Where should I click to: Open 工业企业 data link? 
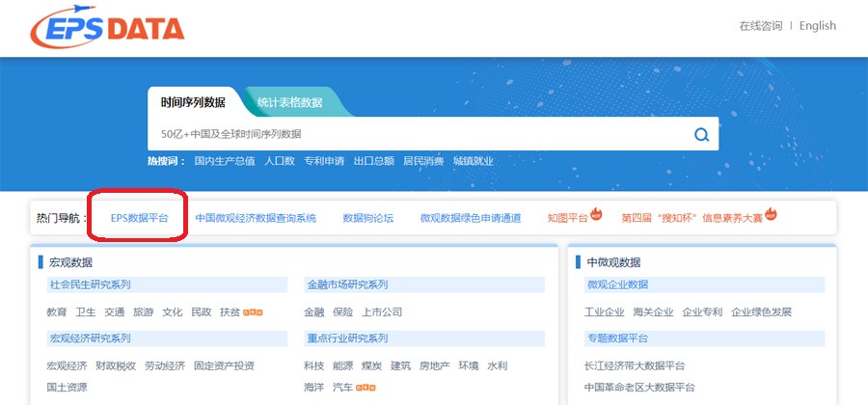coord(605,312)
